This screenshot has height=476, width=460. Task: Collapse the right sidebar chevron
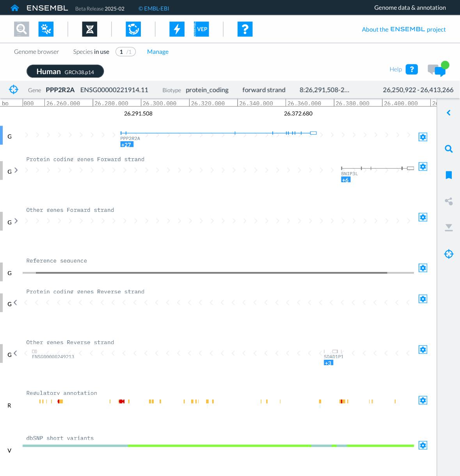449,113
